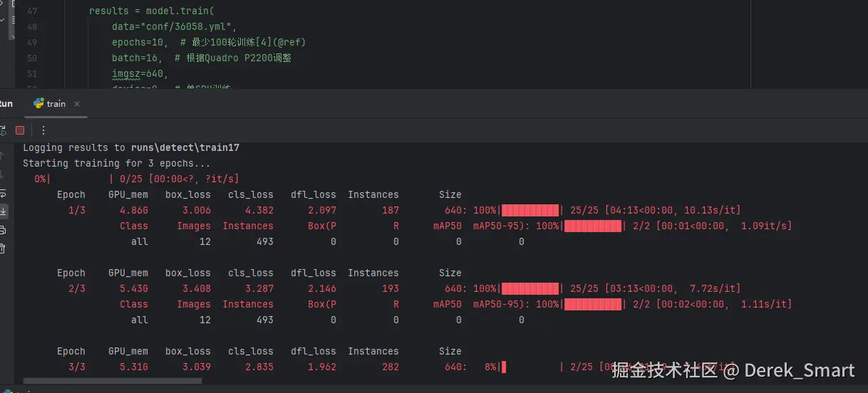Close the train run tab
The image size is (868, 393).
point(77,104)
